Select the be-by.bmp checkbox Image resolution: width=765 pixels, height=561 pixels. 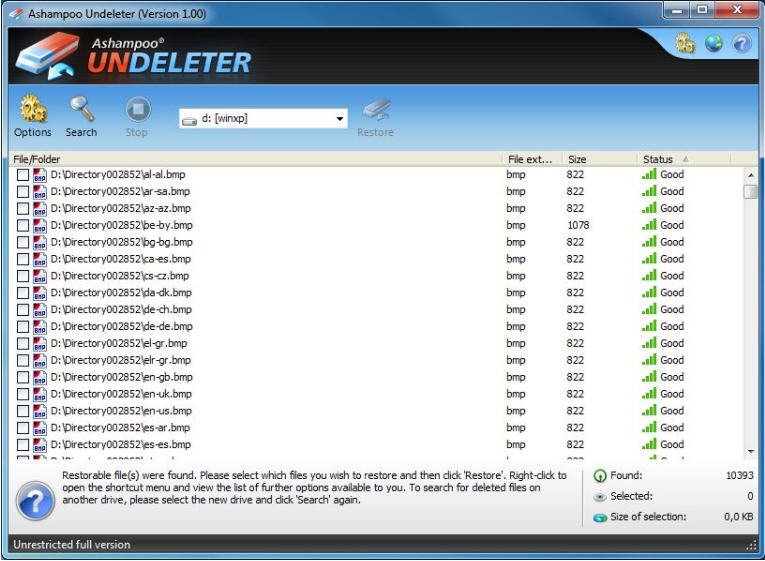tap(23, 225)
